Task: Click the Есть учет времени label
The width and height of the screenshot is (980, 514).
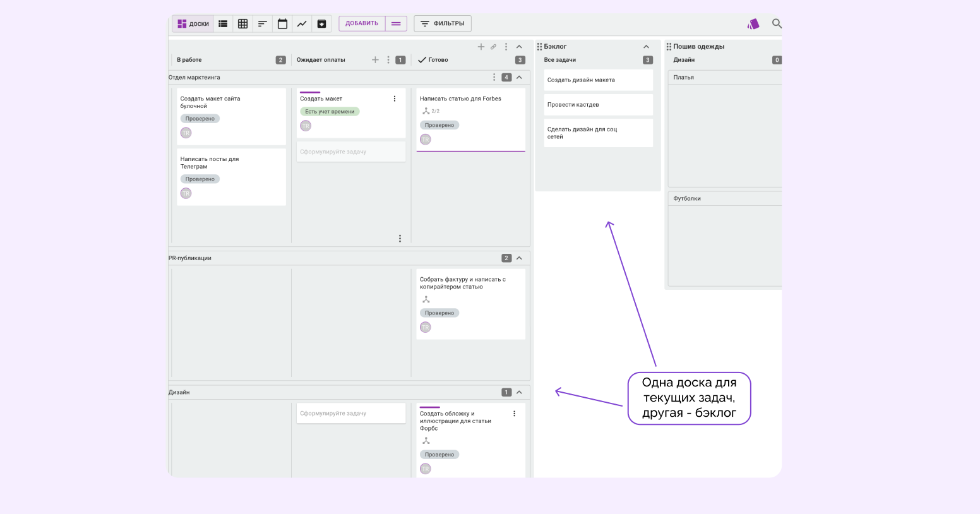Action: [330, 112]
